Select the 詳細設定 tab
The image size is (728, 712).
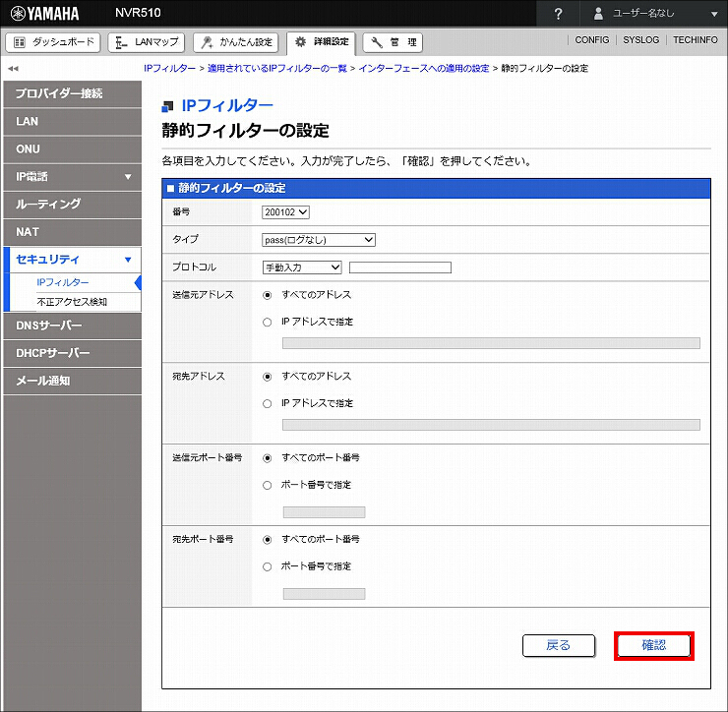pos(322,42)
